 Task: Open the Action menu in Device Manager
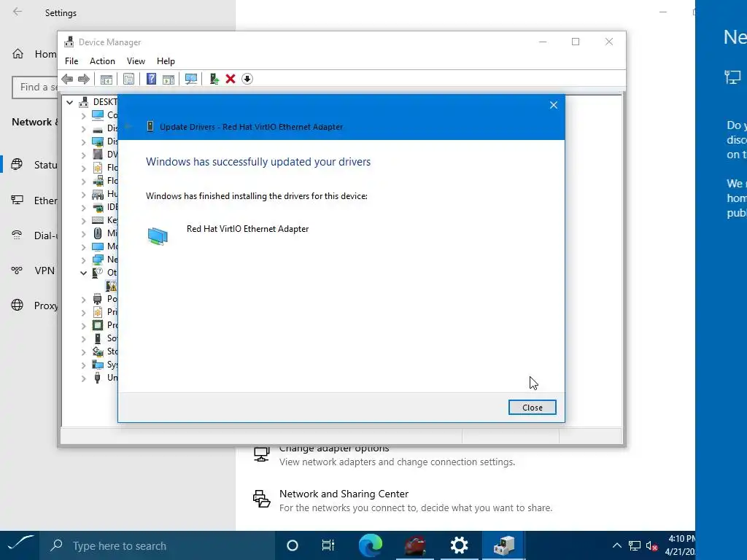point(102,61)
